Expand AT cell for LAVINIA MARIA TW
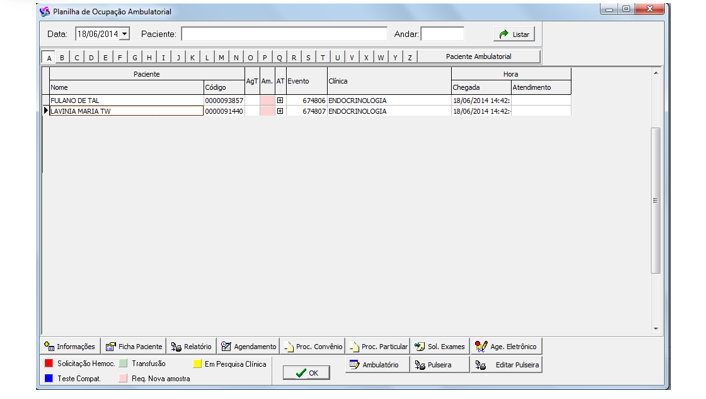The image size is (706, 399). click(x=280, y=111)
